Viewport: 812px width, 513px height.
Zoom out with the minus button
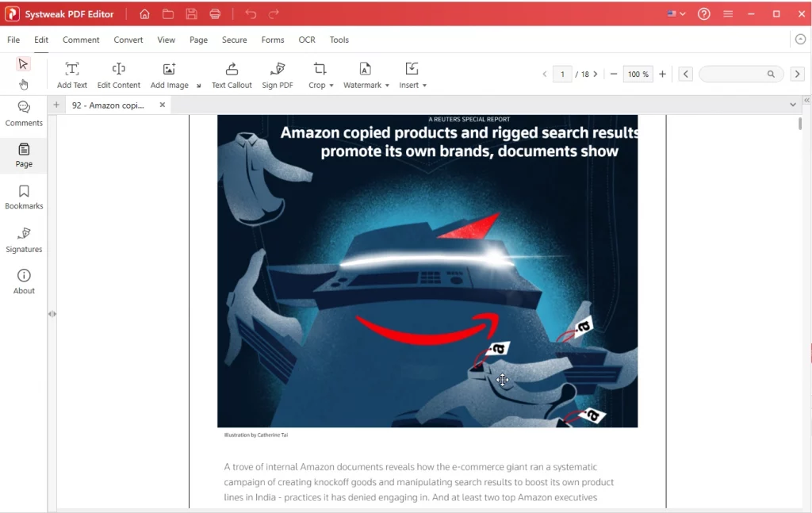pyautogui.click(x=614, y=74)
